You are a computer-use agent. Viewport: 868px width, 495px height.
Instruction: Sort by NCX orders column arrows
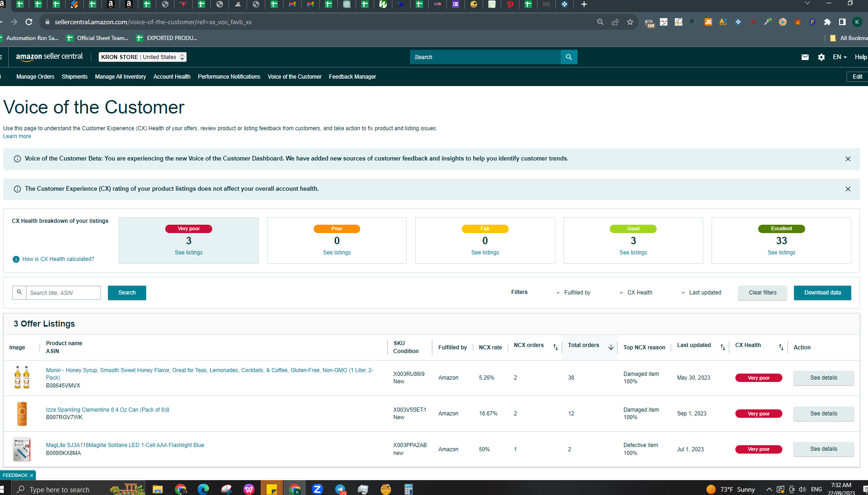[555, 347]
